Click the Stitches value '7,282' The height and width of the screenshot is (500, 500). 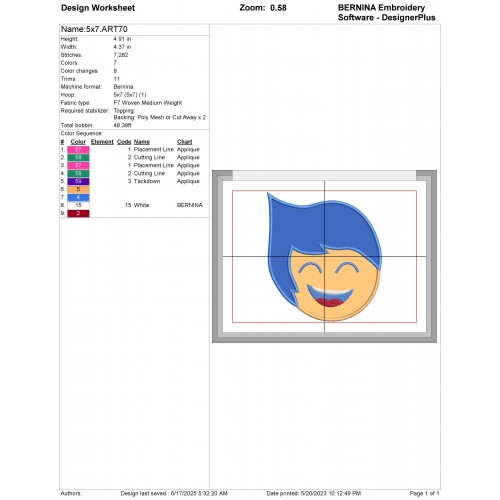coord(121,55)
